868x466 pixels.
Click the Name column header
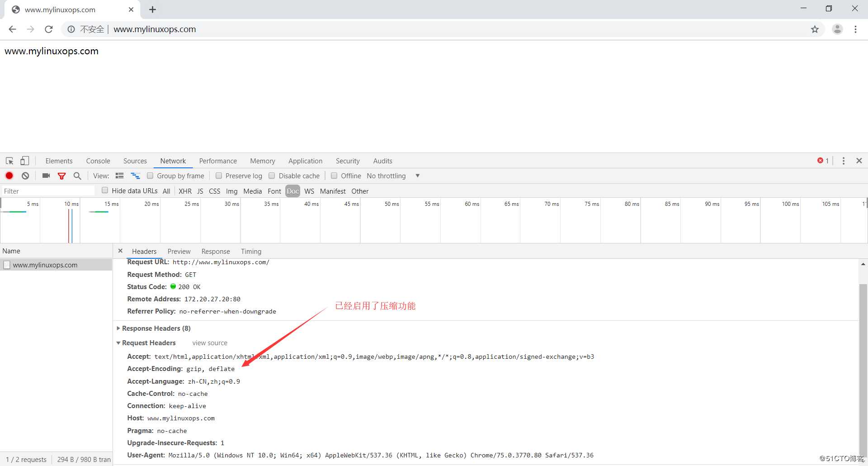pyautogui.click(x=56, y=251)
